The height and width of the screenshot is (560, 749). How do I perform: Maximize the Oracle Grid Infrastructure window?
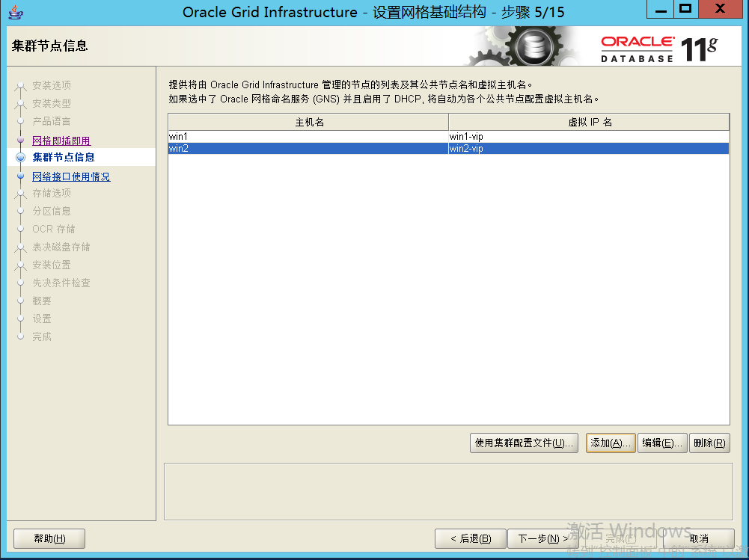[x=685, y=9]
